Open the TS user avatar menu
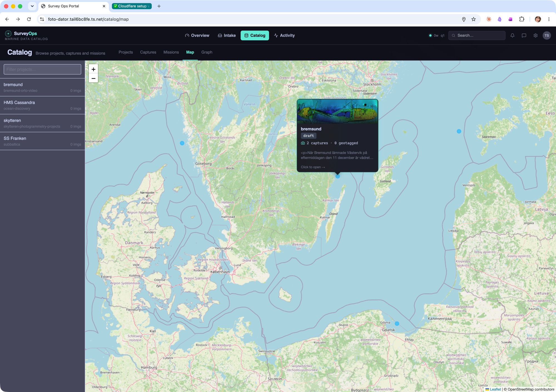This screenshot has width=556, height=392. click(547, 35)
